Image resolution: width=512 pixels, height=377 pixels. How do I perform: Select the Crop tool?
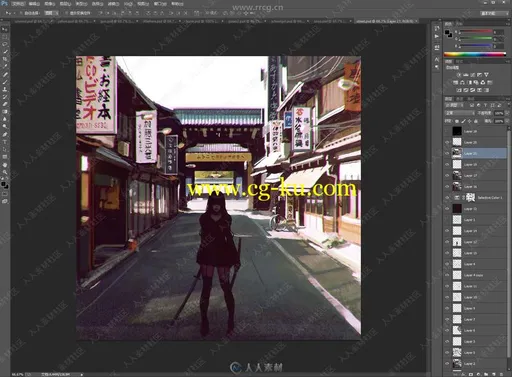[x=5, y=59]
